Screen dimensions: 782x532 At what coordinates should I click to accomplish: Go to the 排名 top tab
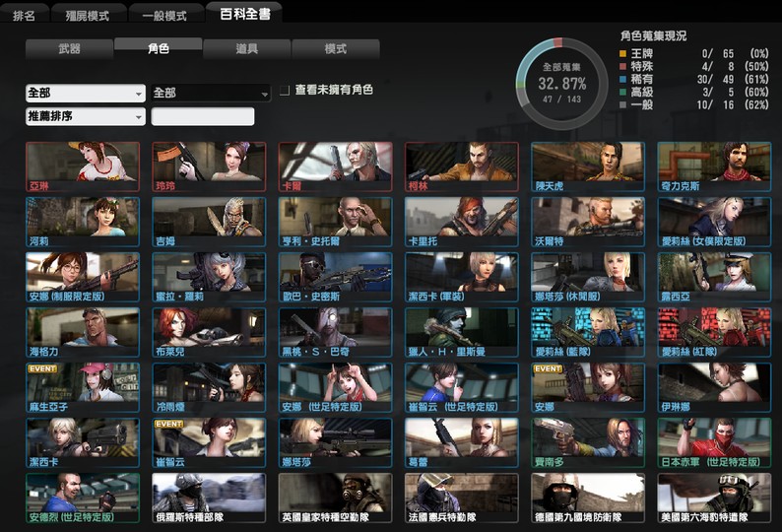point(24,15)
